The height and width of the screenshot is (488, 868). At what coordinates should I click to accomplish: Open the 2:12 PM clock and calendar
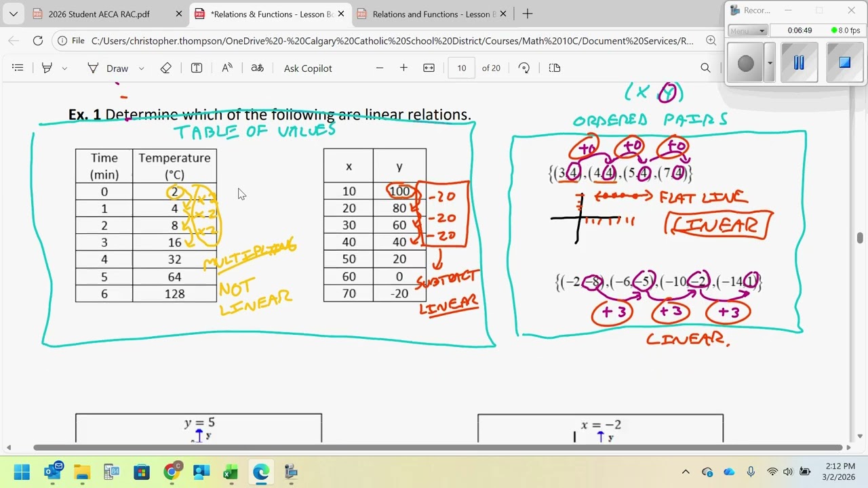click(x=841, y=472)
